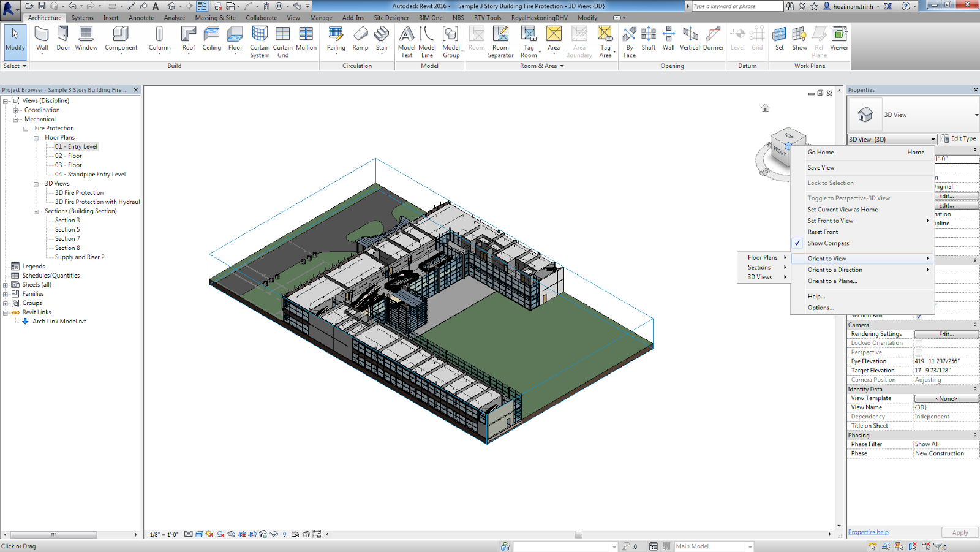This screenshot has height=552, width=980.
Task: Collapse the Fire Protection folder
Action: (x=26, y=128)
